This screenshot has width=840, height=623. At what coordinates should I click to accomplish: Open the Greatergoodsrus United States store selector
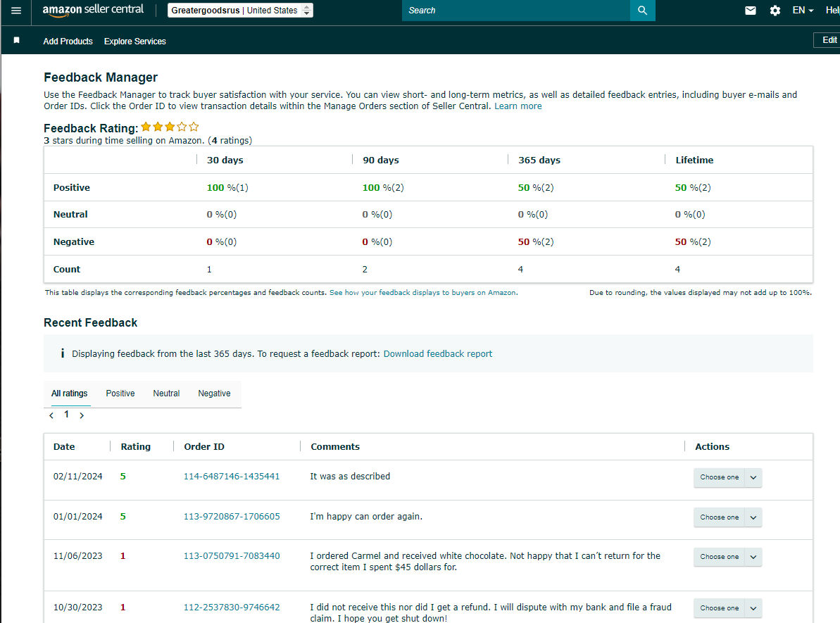point(240,10)
